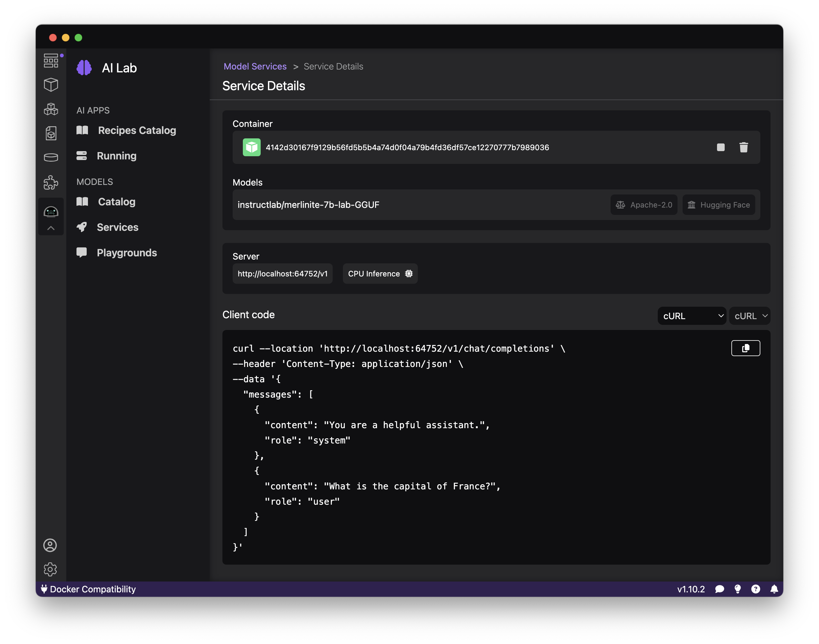The width and height of the screenshot is (819, 644).
Task: Open the Pods icon in left rail
Action: (51, 109)
